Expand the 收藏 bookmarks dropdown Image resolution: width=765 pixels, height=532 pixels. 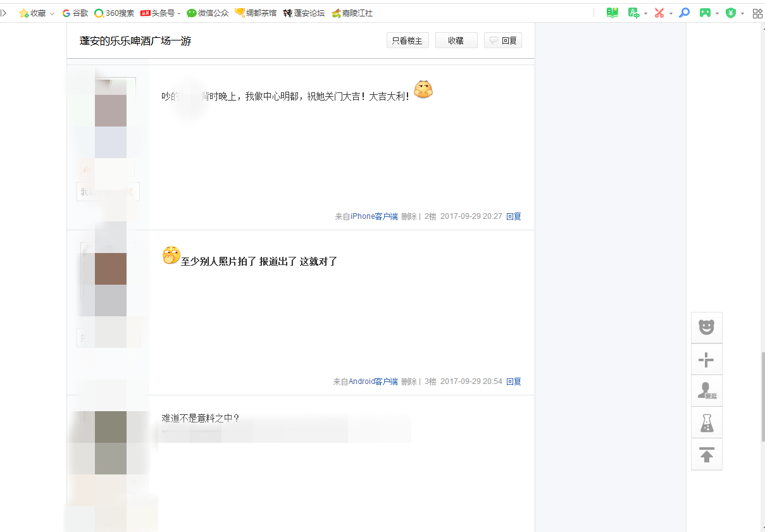52,13
